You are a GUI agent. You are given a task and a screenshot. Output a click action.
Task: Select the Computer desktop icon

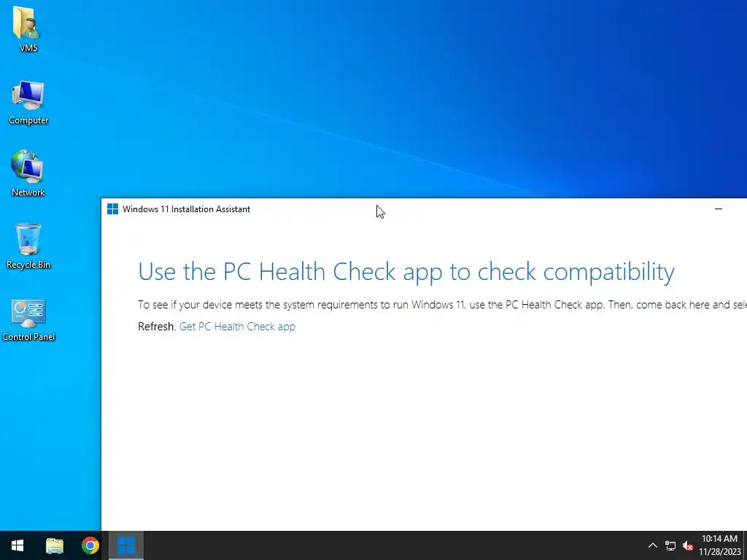pos(28,102)
